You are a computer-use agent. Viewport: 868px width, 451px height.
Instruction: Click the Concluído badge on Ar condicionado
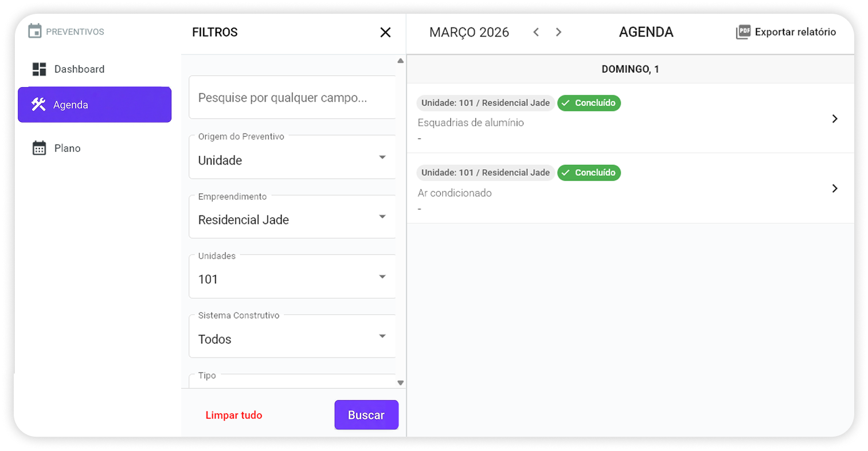(589, 172)
